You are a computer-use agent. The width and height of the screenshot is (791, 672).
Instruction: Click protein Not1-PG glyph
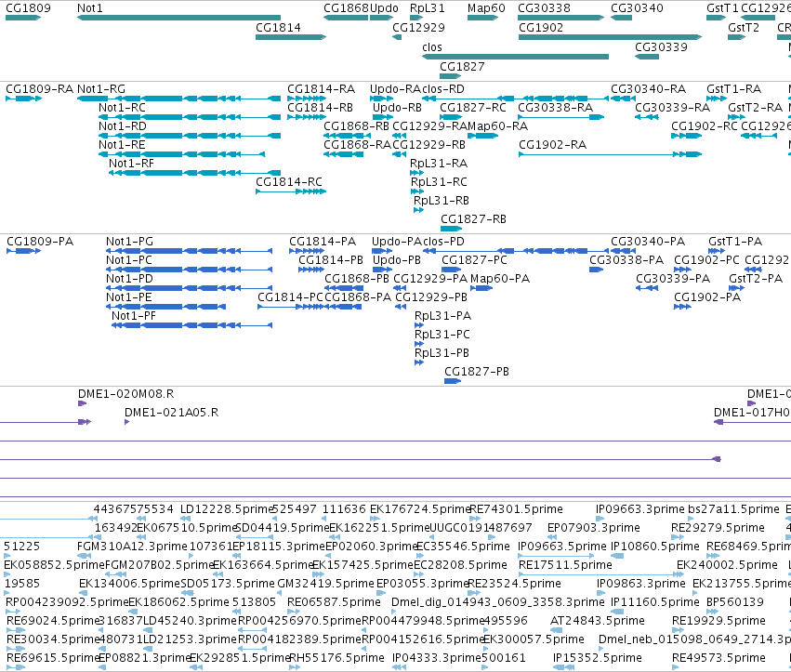(x=190, y=251)
